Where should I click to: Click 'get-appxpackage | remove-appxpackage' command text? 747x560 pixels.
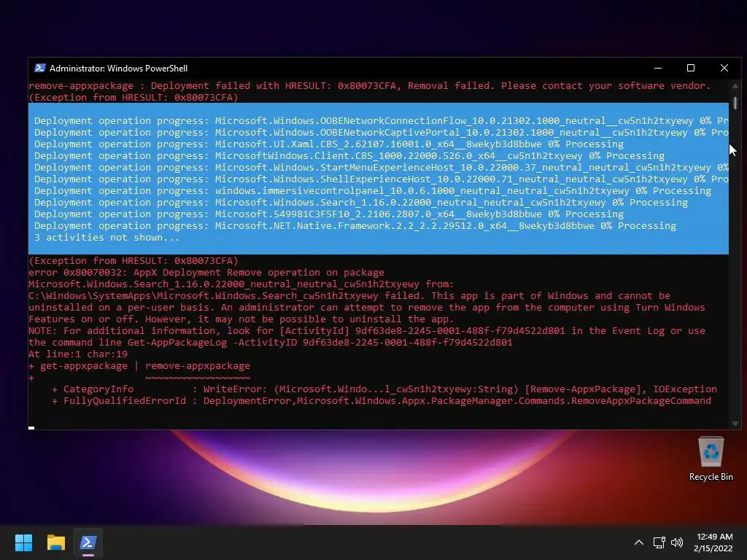[145, 366]
